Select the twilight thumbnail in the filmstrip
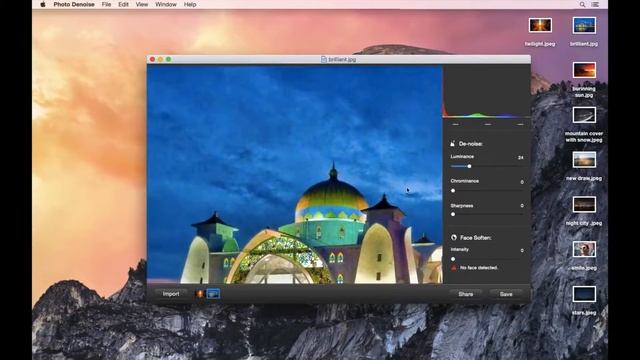 coord(200,294)
